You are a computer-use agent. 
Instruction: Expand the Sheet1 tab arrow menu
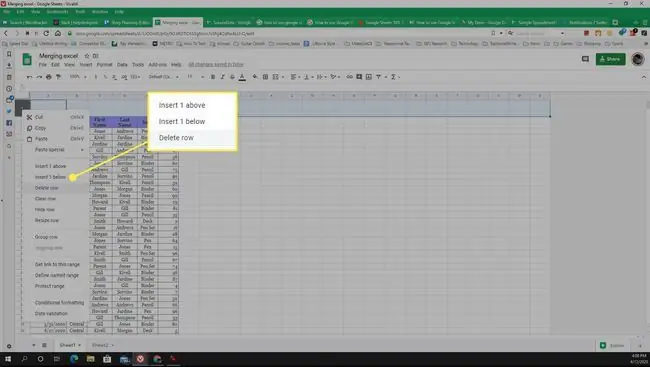[79, 345]
